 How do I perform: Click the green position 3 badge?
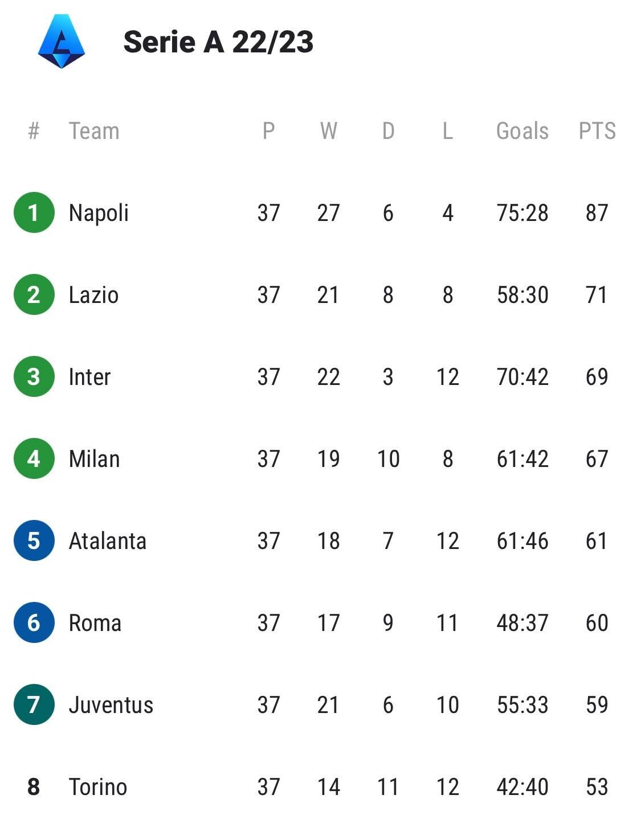tap(34, 376)
